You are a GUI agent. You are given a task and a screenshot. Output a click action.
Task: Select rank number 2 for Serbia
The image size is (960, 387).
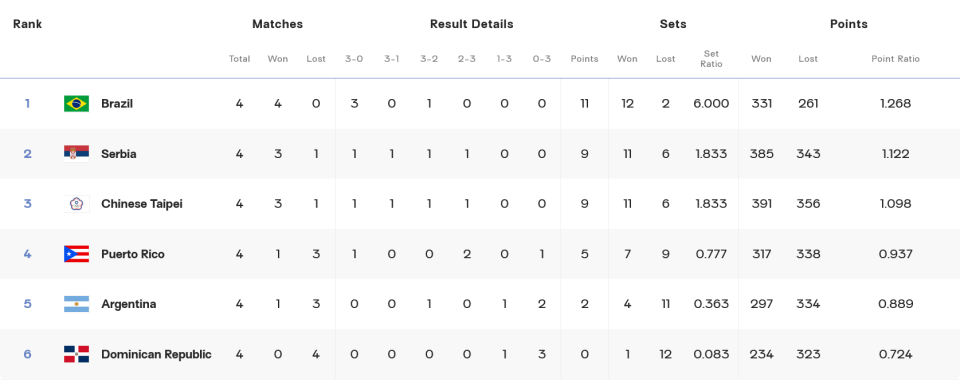[x=28, y=154]
